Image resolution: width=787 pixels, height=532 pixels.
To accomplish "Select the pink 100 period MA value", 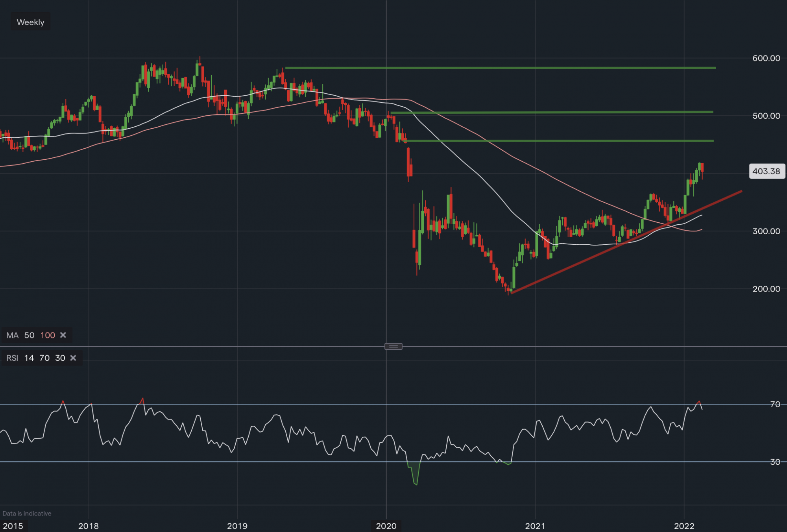I will point(48,335).
